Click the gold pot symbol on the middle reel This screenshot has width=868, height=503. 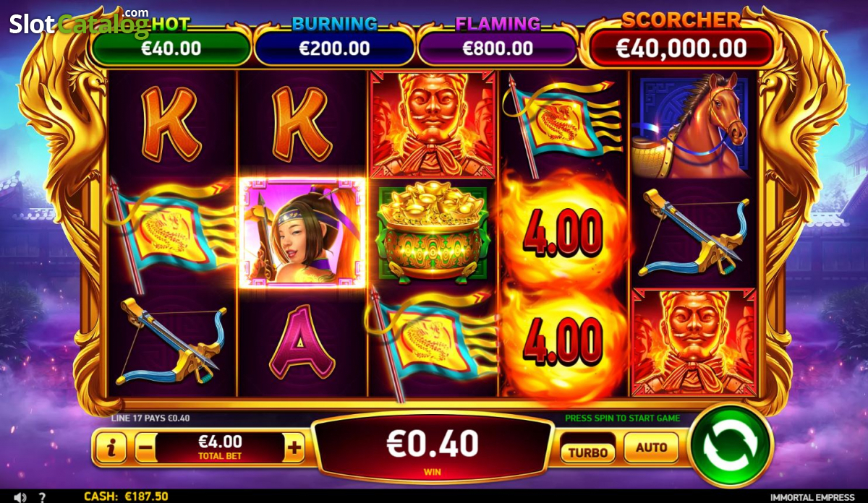click(434, 233)
